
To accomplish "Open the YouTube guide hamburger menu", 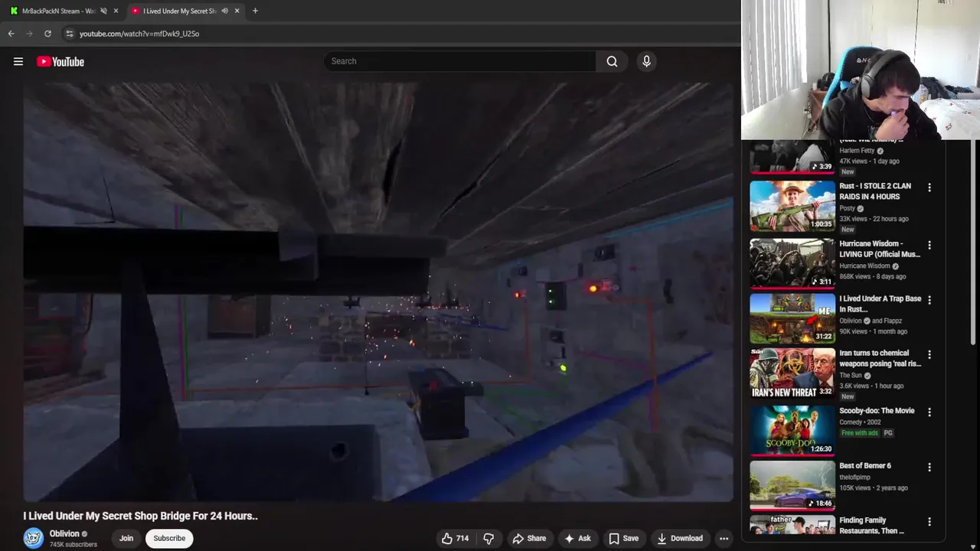I will pyautogui.click(x=18, y=61).
